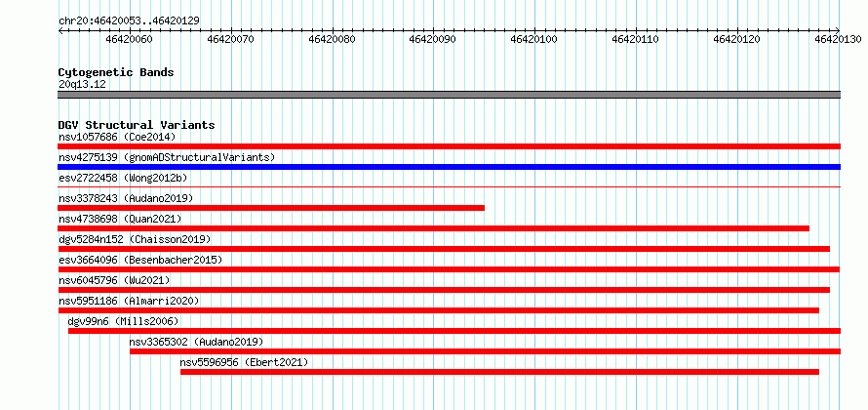Click the left arrowhead of the ruler
The image size is (868, 410).
[x=60, y=30]
